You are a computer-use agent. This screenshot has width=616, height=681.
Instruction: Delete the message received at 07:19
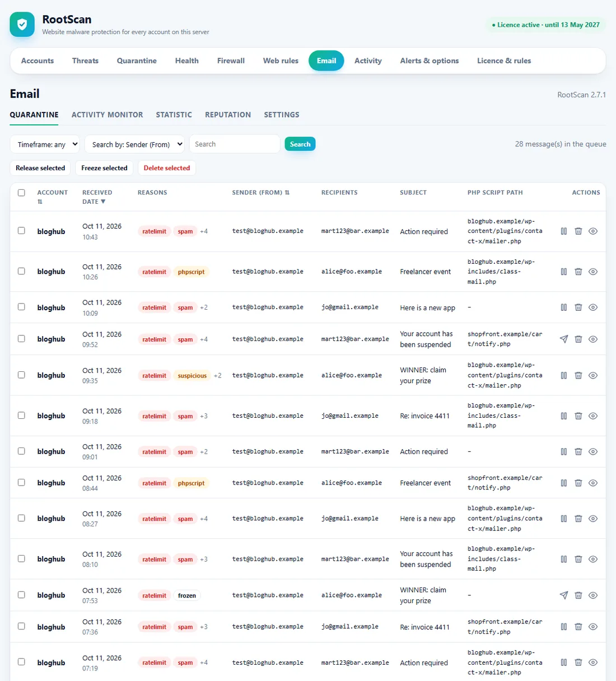click(x=578, y=663)
